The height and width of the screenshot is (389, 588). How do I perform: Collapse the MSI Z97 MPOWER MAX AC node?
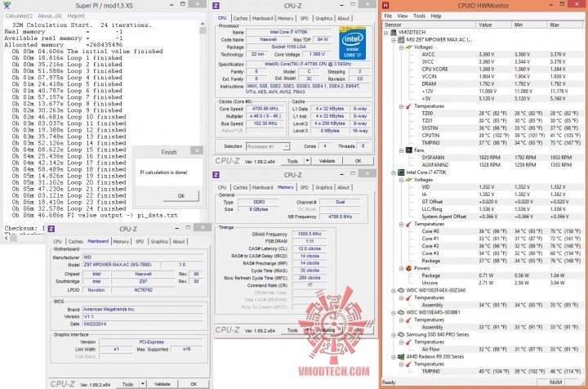click(x=394, y=40)
